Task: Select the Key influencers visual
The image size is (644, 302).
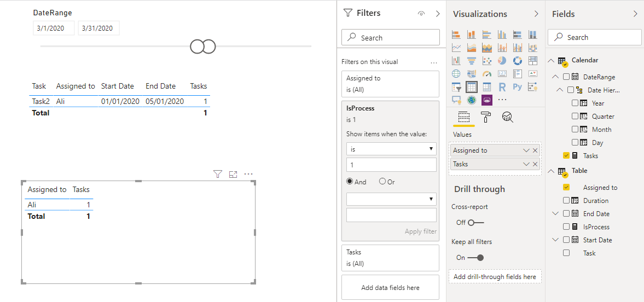Action: point(533,87)
